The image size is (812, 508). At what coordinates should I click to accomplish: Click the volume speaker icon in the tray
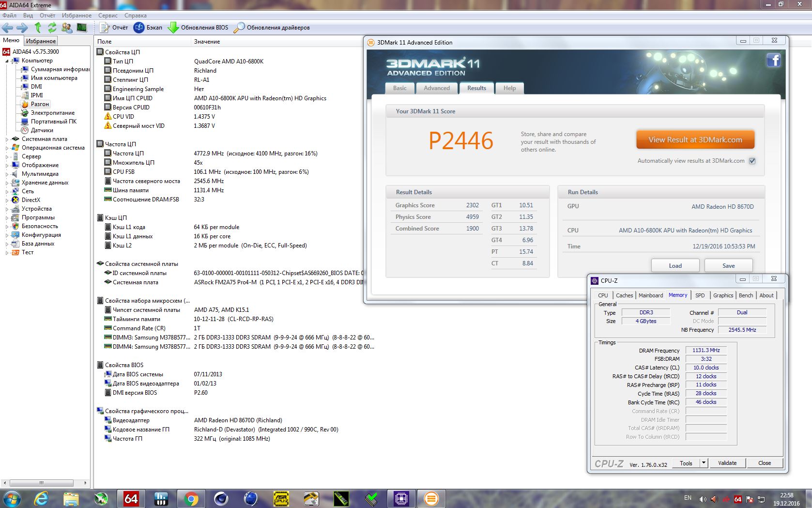[703, 499]
